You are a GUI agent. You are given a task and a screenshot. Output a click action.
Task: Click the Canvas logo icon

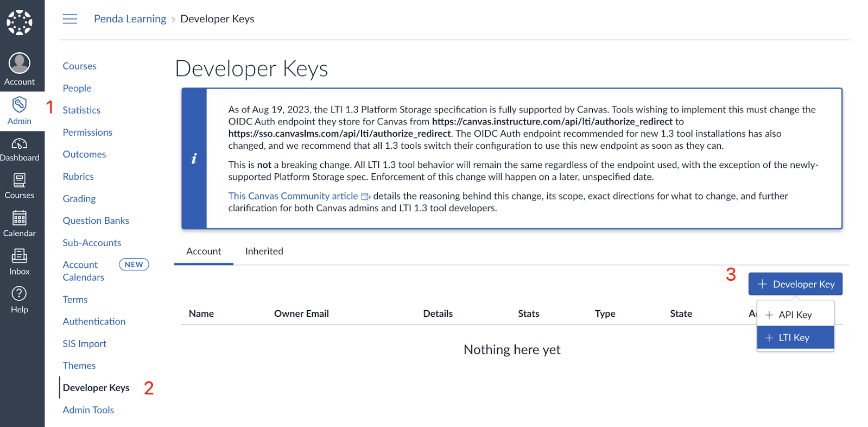coord(20,22)
